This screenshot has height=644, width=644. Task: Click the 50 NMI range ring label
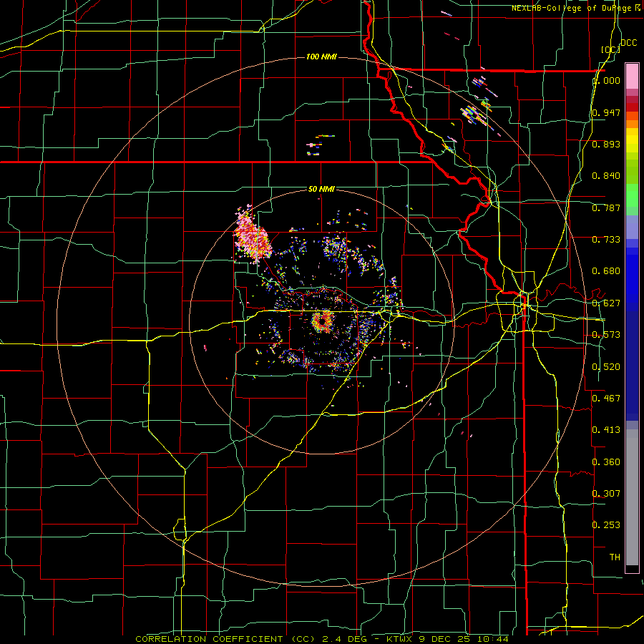click(321, 189)
